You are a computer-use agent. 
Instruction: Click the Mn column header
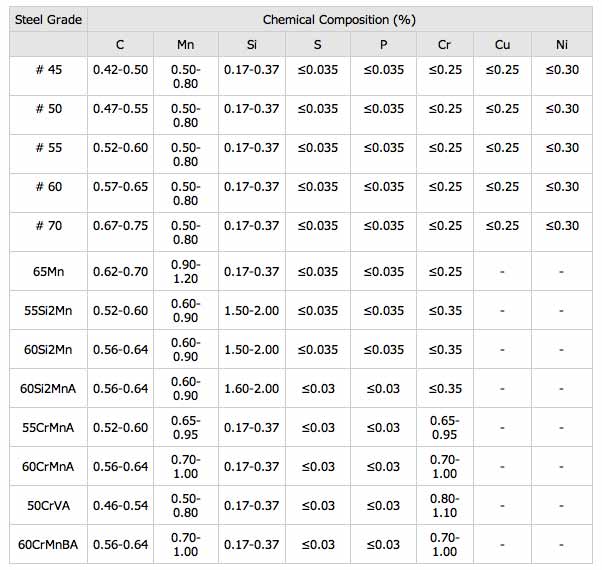point(185,45)
